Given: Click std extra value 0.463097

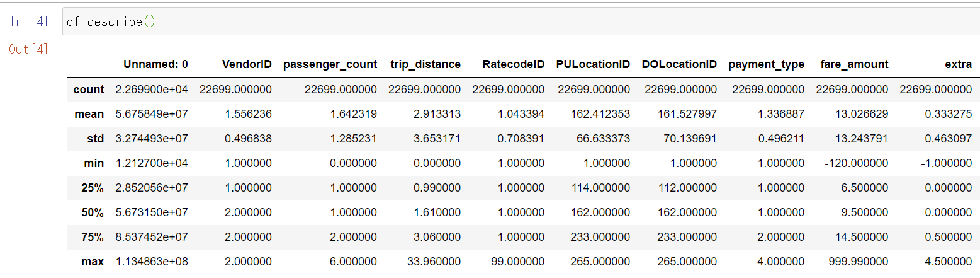Looking at the screenshot, I should click(950, 139).
